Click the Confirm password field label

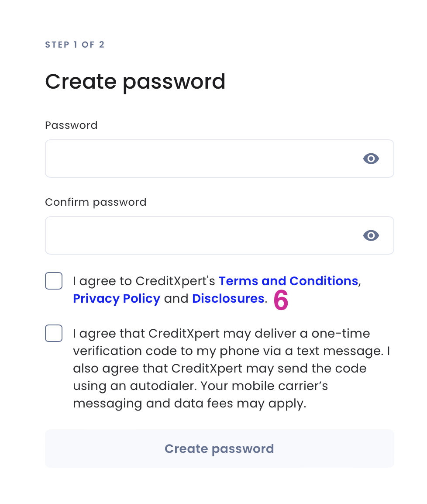(96, 203)
